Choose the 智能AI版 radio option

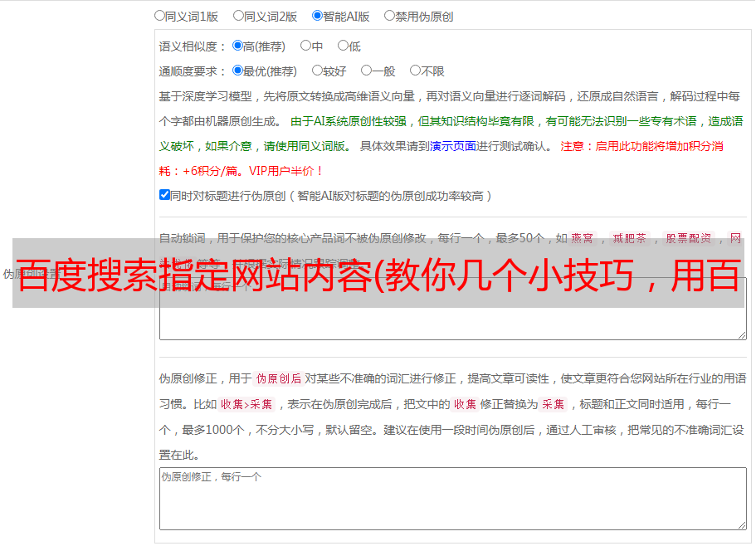point(317,16)
